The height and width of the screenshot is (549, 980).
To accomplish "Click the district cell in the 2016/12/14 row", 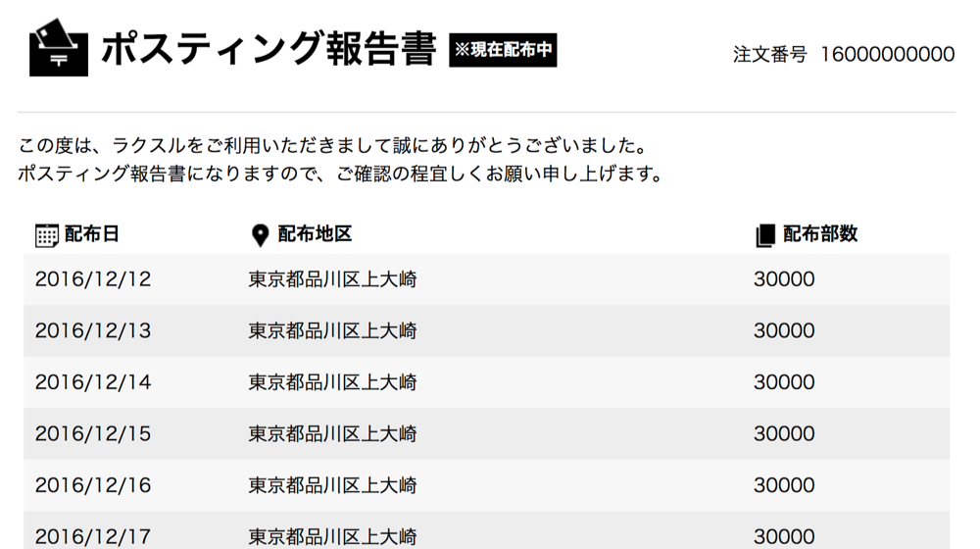I will pos(332,382).
